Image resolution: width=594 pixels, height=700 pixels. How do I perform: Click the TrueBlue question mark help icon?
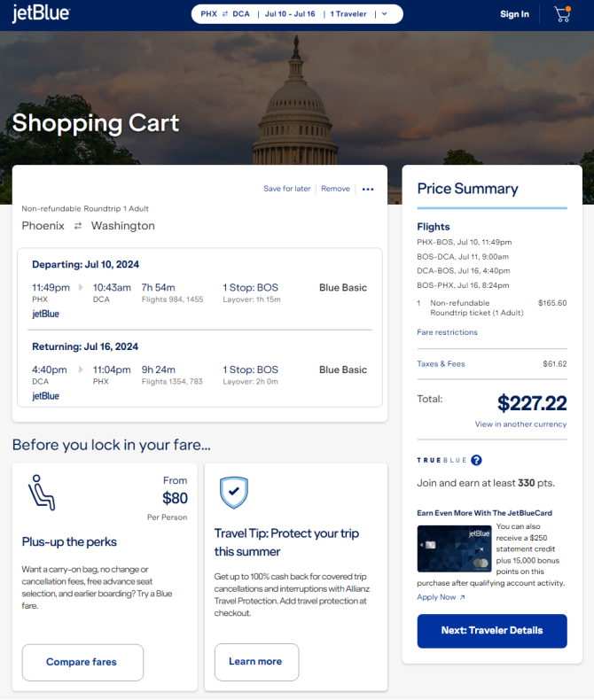[477, 460]
